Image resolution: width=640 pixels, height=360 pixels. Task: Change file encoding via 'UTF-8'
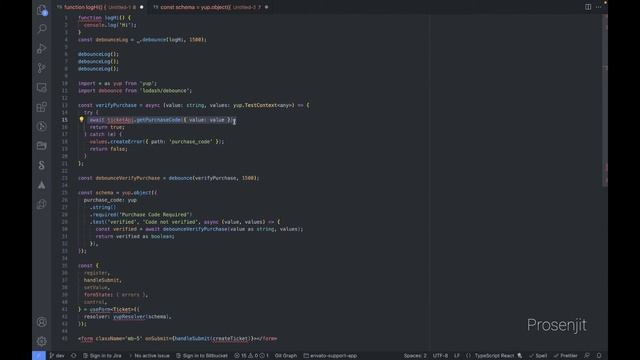pyautogui.click(x=440, y=356)
